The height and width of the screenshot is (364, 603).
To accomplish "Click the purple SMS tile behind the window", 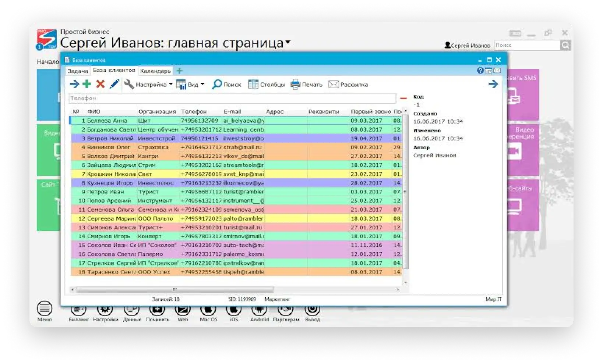I will pyautogui.click(x=523, y=95).
